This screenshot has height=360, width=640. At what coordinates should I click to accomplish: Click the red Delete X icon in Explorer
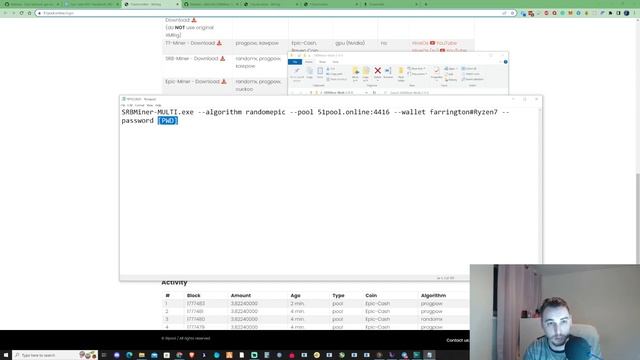pos(378,71)
